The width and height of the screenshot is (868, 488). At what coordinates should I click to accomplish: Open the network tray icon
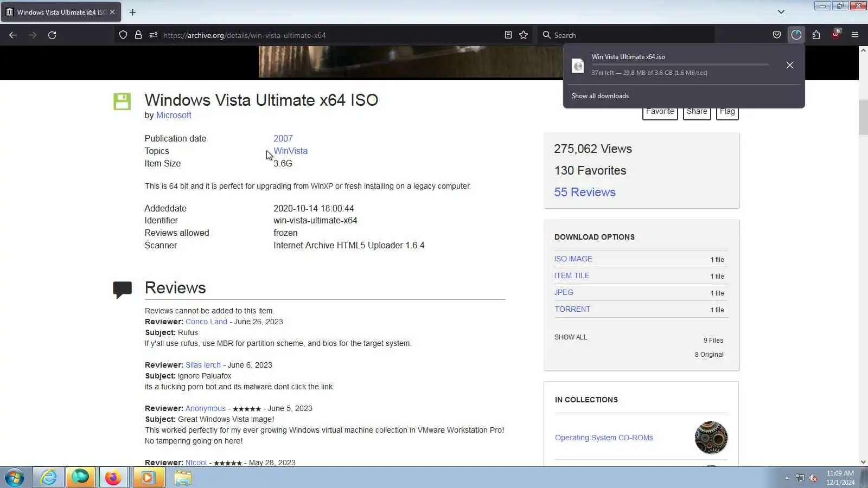click(x=800, y=478)
